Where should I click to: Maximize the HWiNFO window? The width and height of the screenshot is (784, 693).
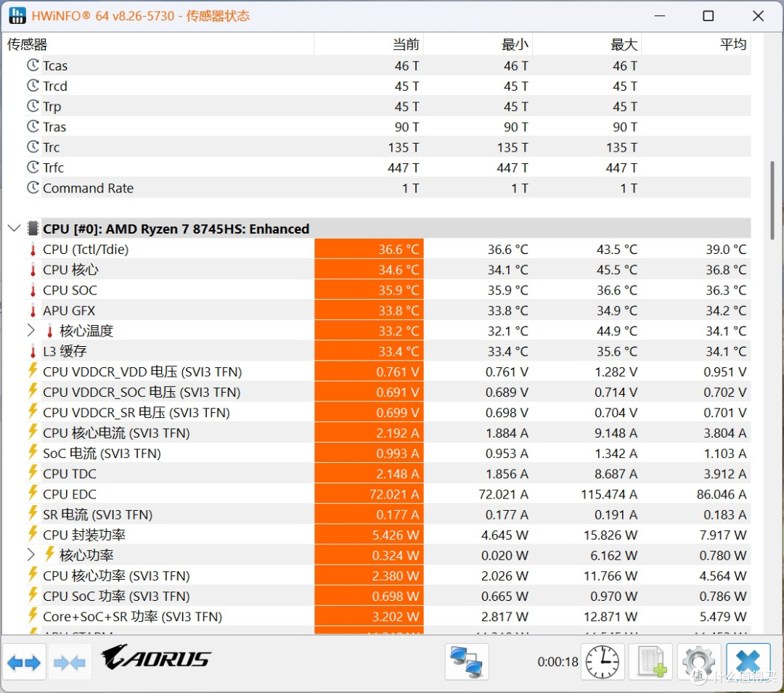(x=709, y=16)
